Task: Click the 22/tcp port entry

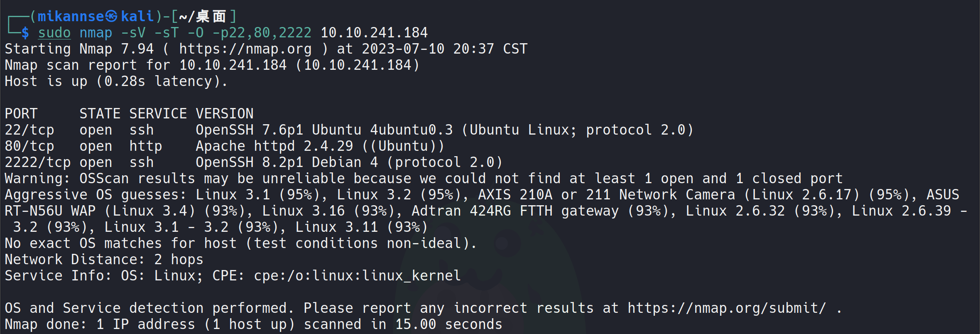Action: pyautogui.click(x=29, y=130)
